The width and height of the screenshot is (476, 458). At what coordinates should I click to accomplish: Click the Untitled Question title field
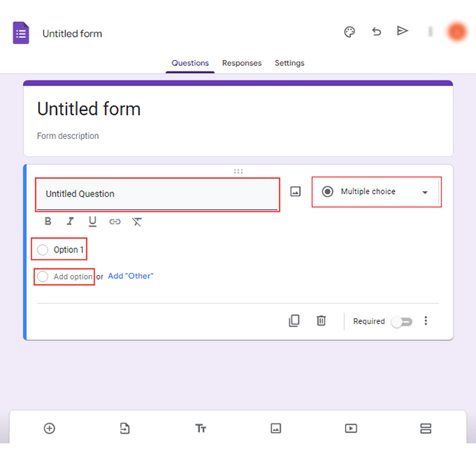click(157, 194)
